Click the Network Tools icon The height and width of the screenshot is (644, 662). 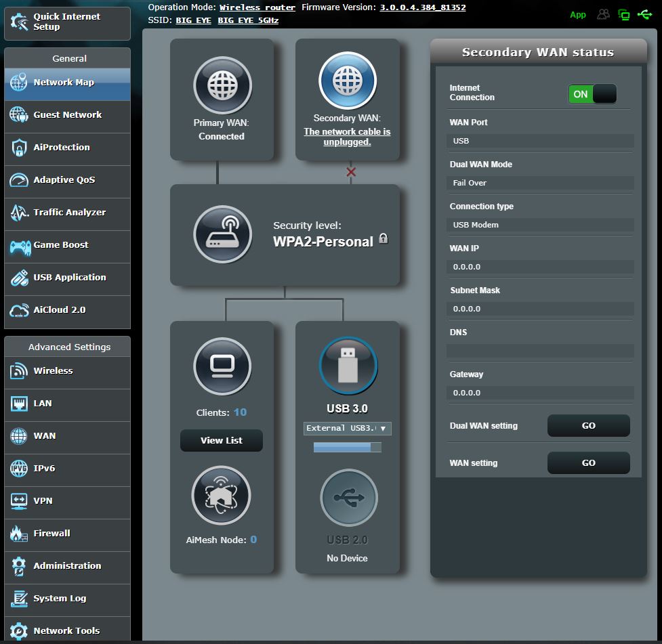click(18, 631)
